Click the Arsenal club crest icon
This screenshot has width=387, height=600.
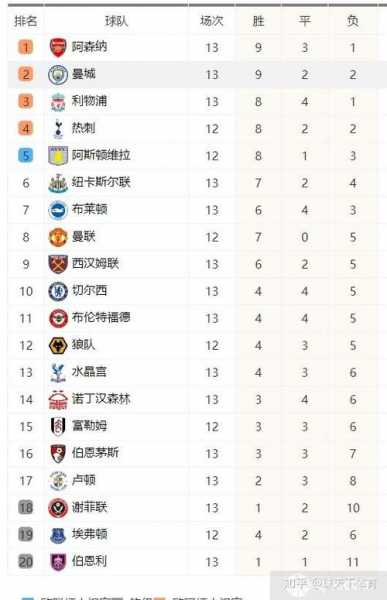58,47
